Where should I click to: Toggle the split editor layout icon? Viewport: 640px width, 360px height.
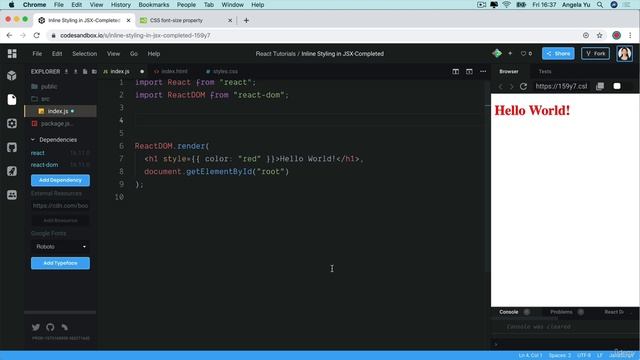coord(456,71)
